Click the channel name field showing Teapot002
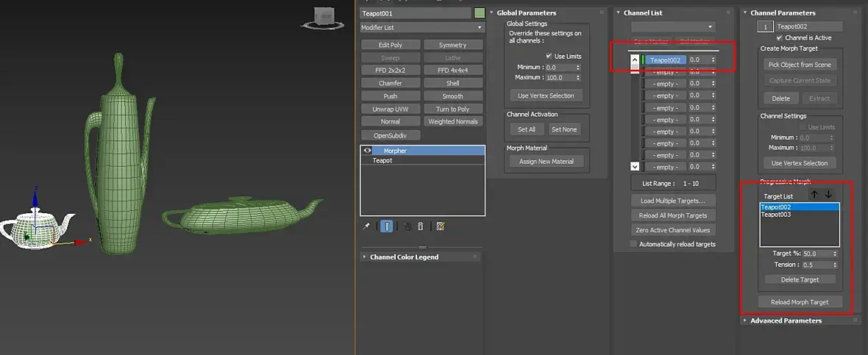 [808, 26]
